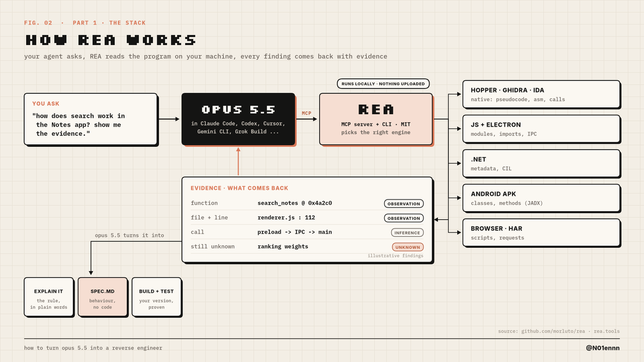Click 'scripts, requests' text
This screenshot has height=362, width=644.
point(497,238)
